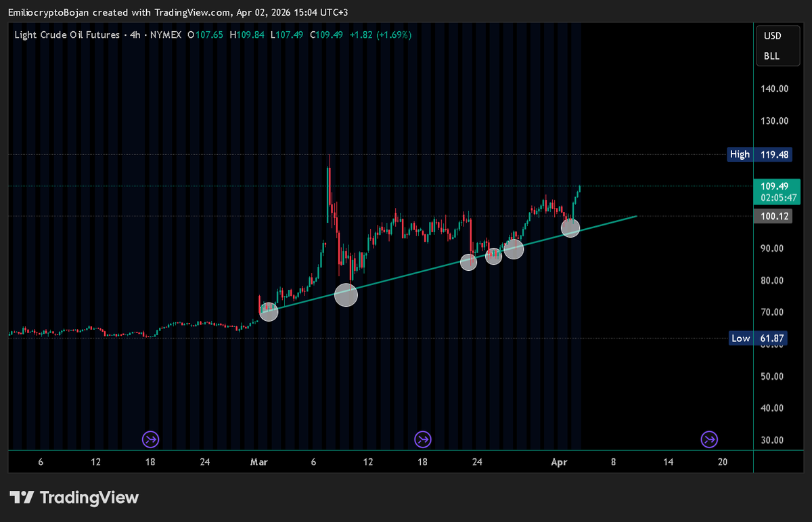The width and height of the screenshot is (812, 522).
Task: Select the rightmost white circle on trendline
Action: 570,228
